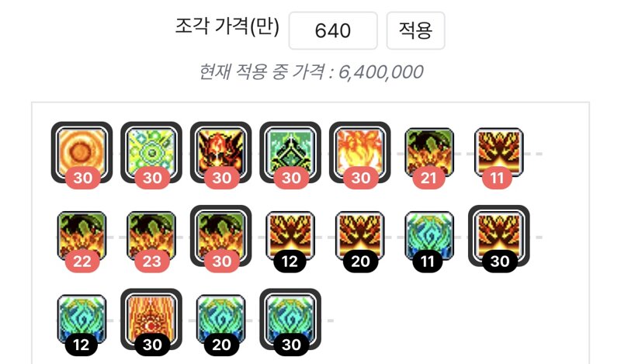Select the teal swirl icon with black 12
This screenshot has height=364, width=621.
pos(82,319)
